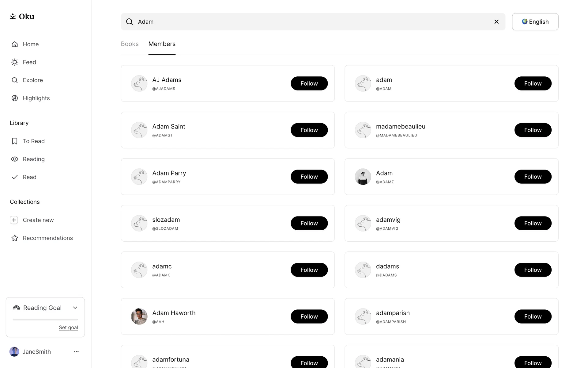This screenshot has height=368, width=588.
Task: Switch to the Books tab
Action: click(130, 44)
